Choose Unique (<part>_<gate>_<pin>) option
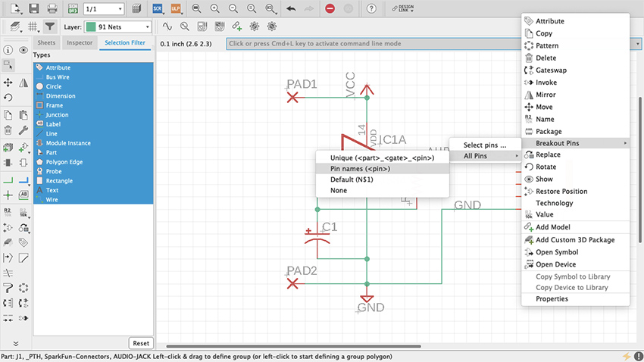The width and height of the screenshot is (644, 362). (x=383, y=158)
